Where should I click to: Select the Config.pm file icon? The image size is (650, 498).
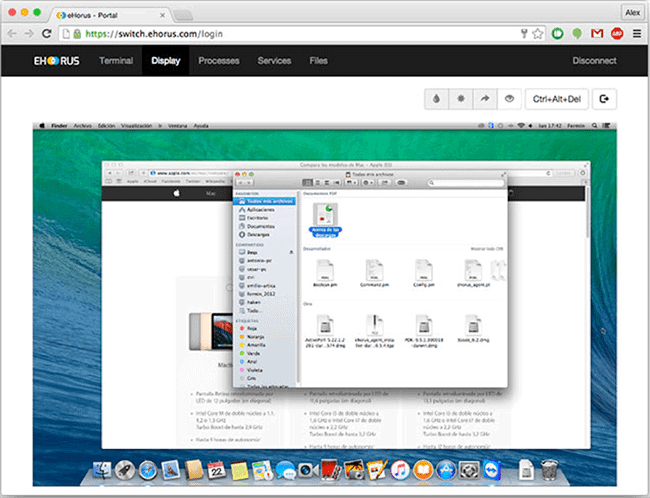pos(423,270)
